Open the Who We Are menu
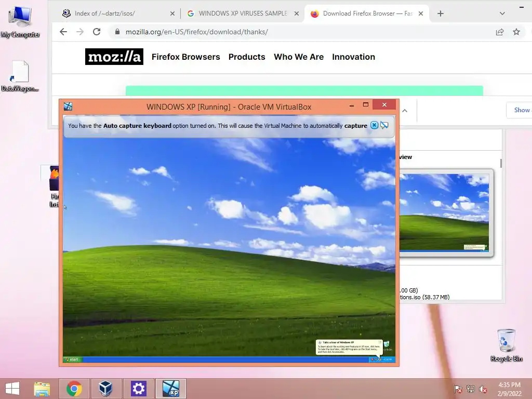 pyautogui.click(x=299, y=57)
